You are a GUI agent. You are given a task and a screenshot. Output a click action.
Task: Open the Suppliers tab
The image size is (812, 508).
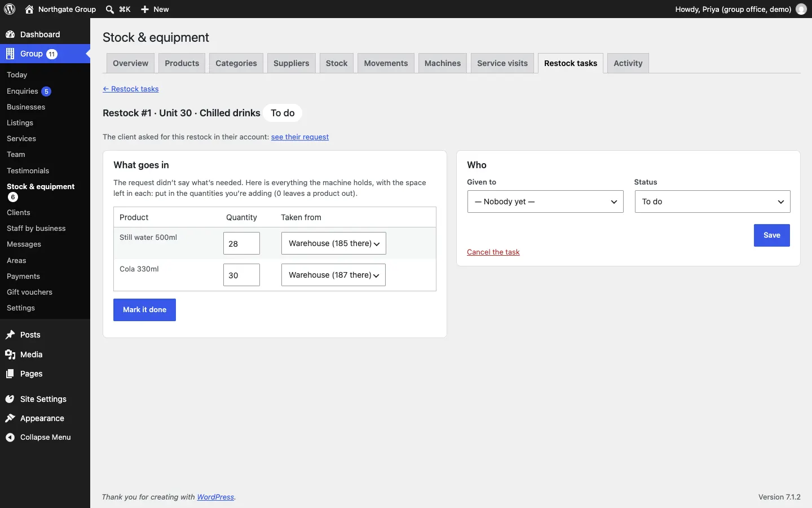pos(292,63)
